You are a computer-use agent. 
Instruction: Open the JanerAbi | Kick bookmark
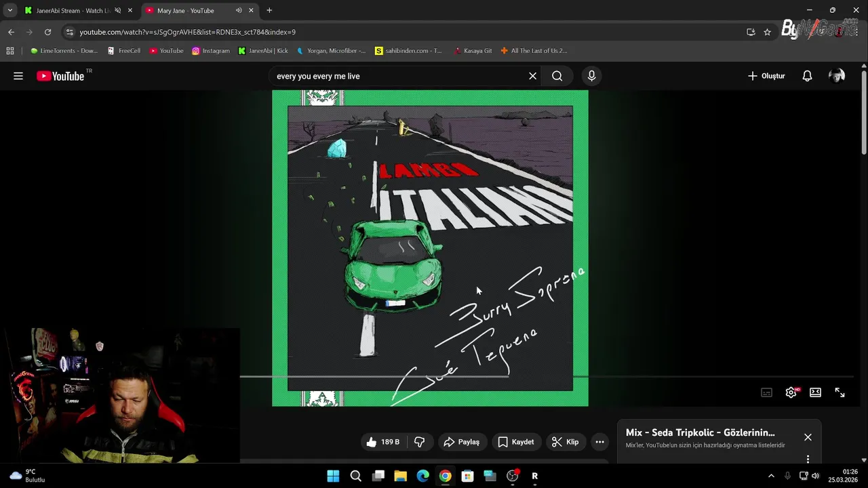coord(263,51)
